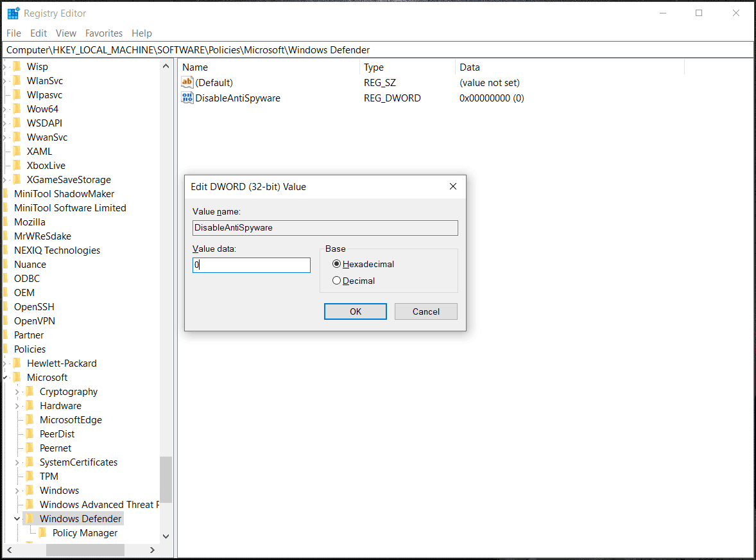Expand the Hardware key
756x560 pixels.
[x=17, y=406]
